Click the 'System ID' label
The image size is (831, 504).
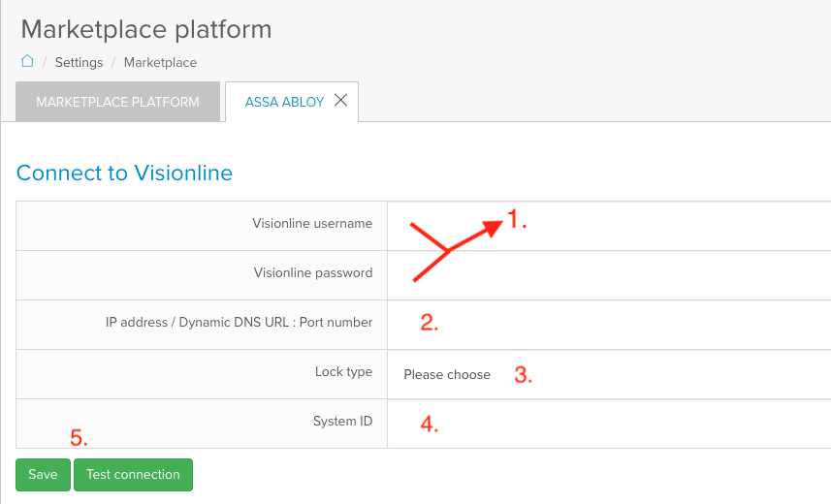click(x=342, y=422)
